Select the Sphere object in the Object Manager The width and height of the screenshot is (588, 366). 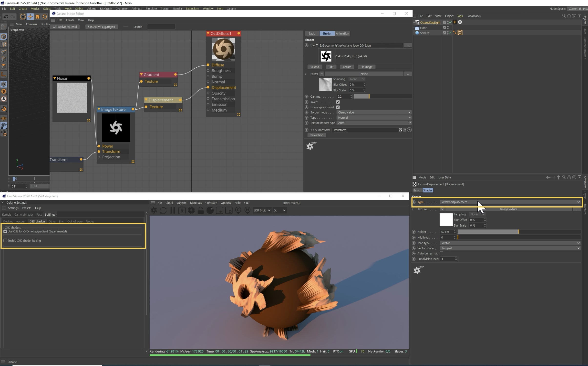(424, 33)
